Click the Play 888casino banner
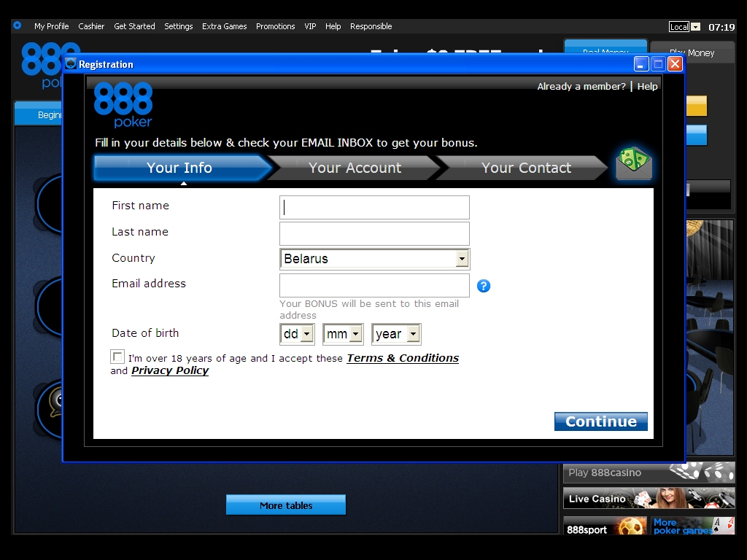Image resolution: width=747 pixels, height=560 pixels. pos(649,472)
